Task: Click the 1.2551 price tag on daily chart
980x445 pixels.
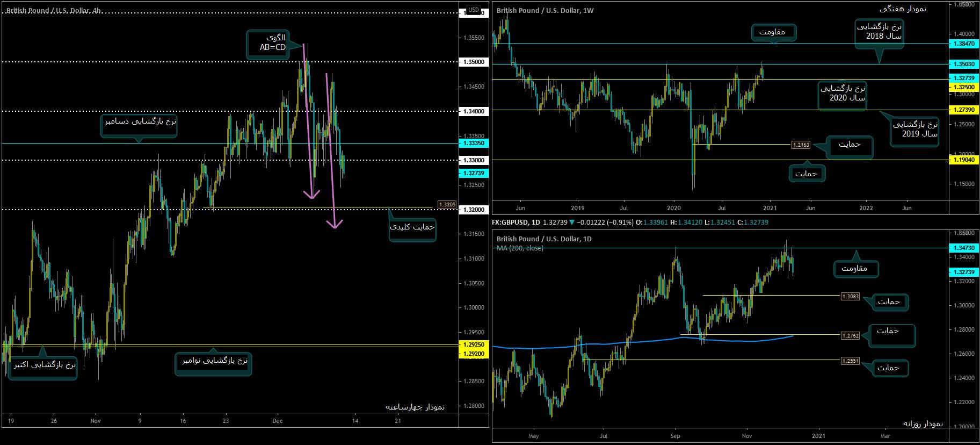Action: tap(850, 361)
